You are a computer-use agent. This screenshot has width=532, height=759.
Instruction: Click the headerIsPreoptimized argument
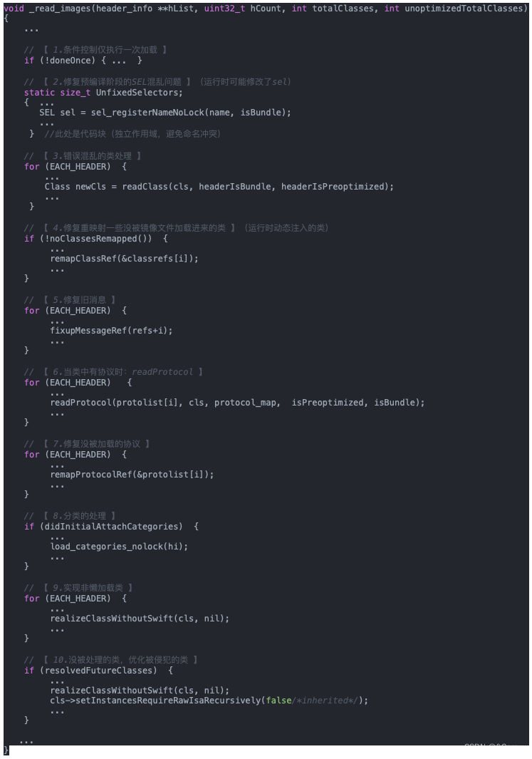tap(337, 187)
